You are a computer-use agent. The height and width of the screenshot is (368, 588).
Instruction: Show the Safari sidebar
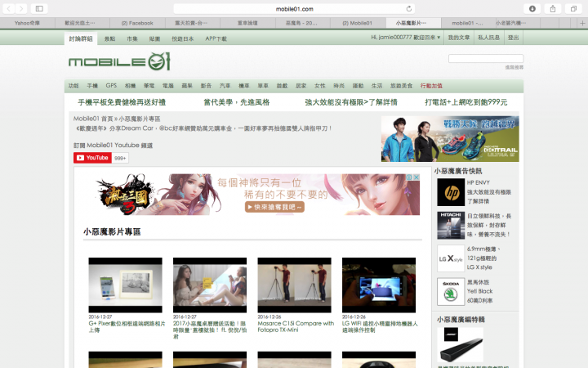[39, 8]
